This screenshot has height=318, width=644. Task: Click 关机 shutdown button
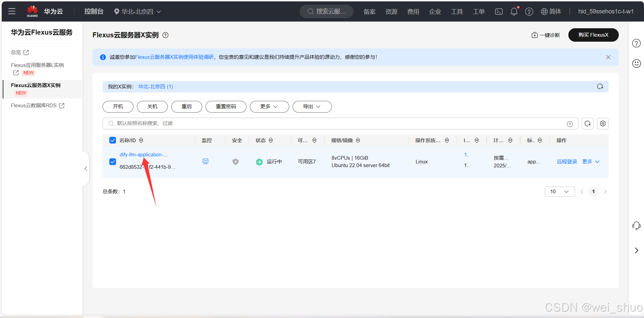(x=152, y=107)
